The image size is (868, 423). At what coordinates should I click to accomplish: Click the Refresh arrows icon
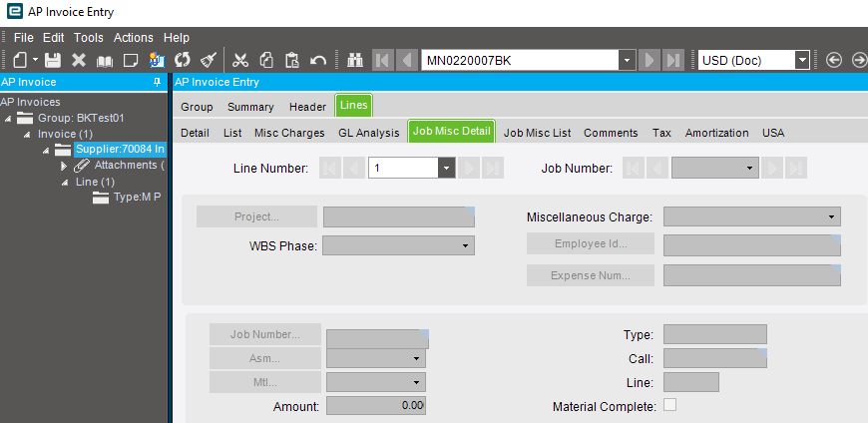point(183,60)
